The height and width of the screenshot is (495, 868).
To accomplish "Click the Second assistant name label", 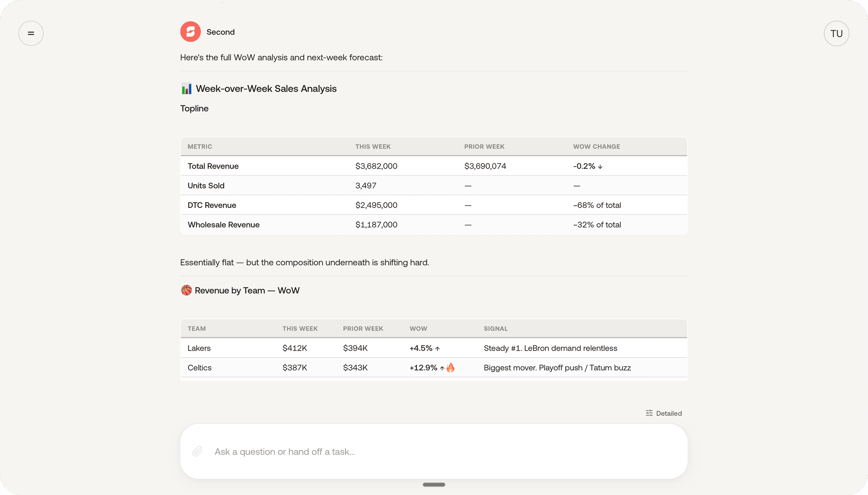I will click(x=220, y=32).
